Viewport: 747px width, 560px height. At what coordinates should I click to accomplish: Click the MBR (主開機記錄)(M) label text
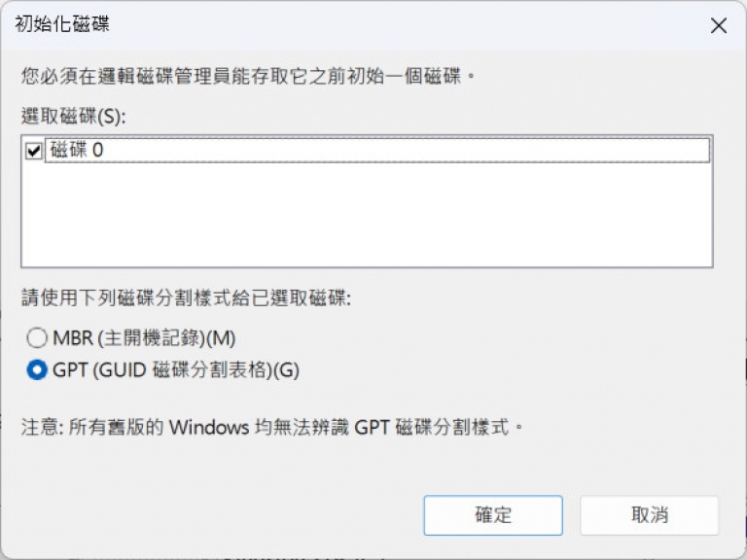(144, 338)
